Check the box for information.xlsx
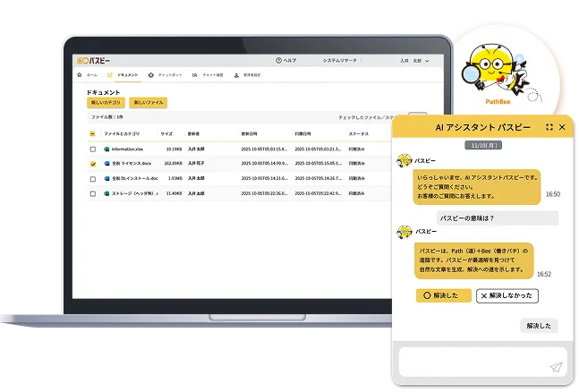The image size is (579, 392). click(x=93, y=149)
